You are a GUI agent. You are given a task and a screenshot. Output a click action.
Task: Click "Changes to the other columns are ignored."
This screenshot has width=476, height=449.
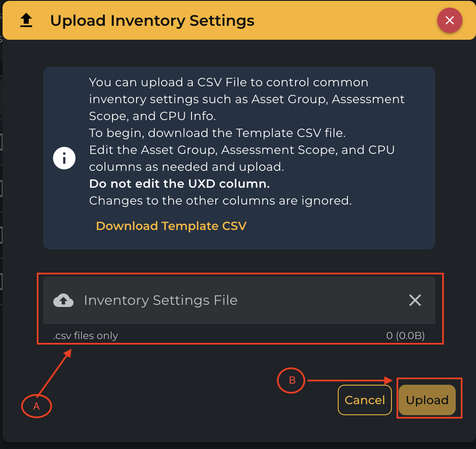(x=220, y=201)
